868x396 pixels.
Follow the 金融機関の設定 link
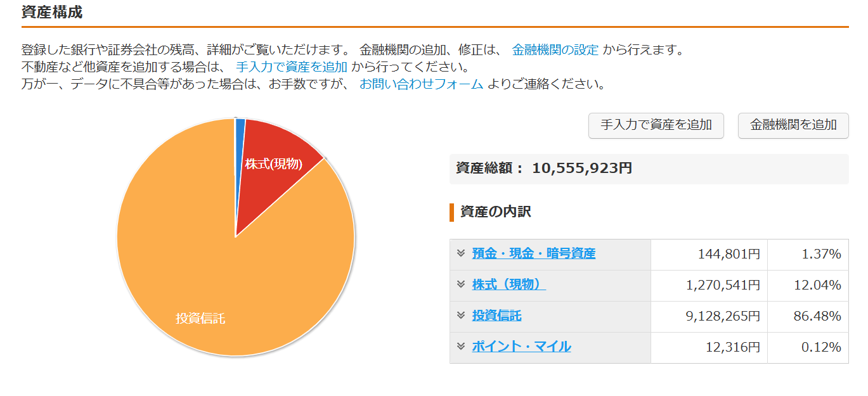coord(555,50)
